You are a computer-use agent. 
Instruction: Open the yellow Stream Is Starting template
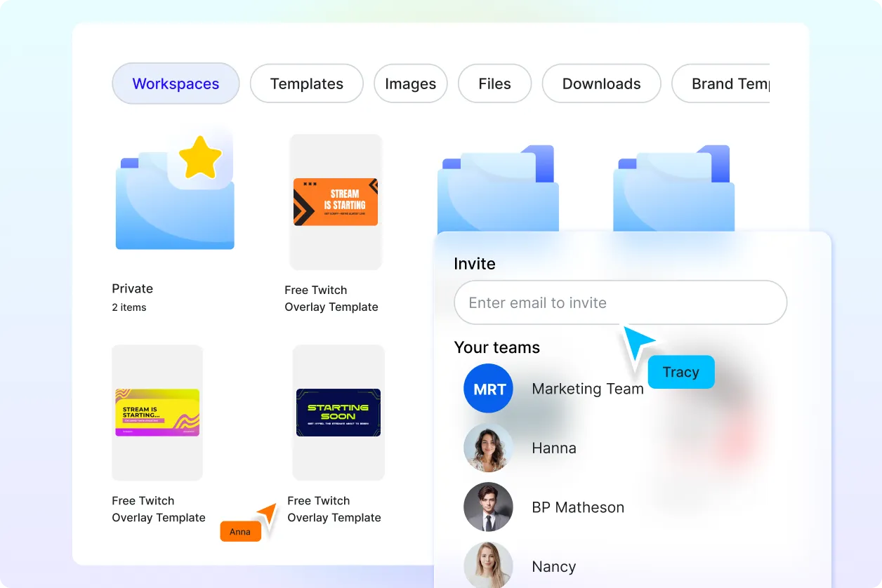157,413
